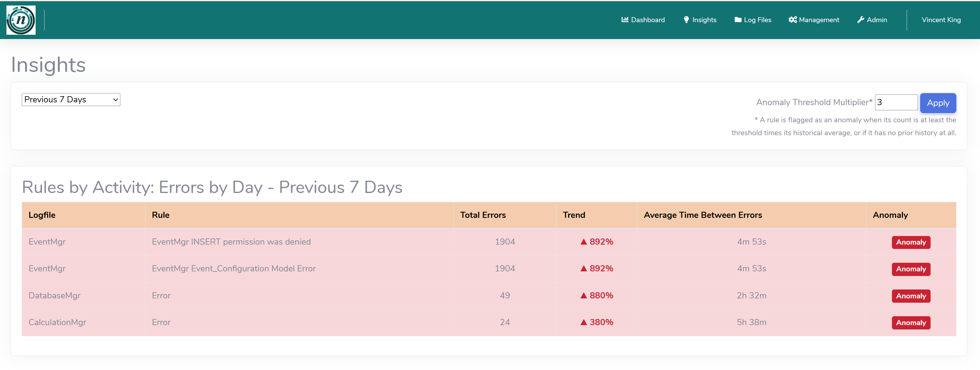Open the Management nav menu

coord(814,20)
